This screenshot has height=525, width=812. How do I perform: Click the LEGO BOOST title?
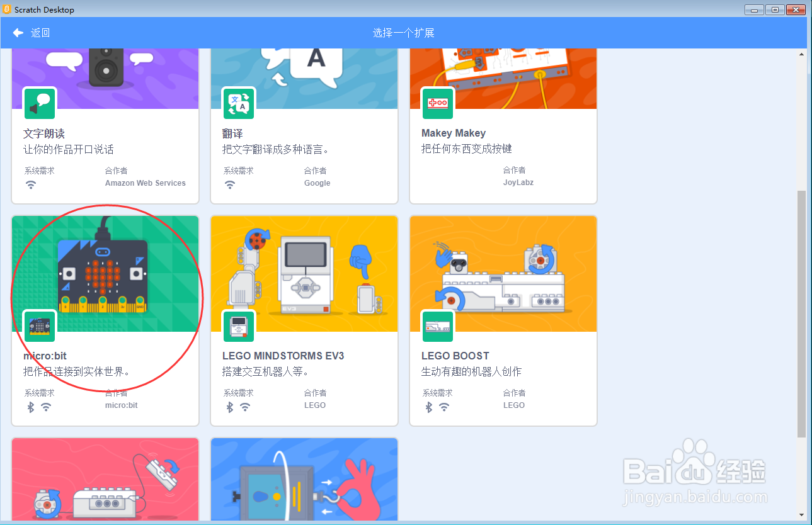455,356
